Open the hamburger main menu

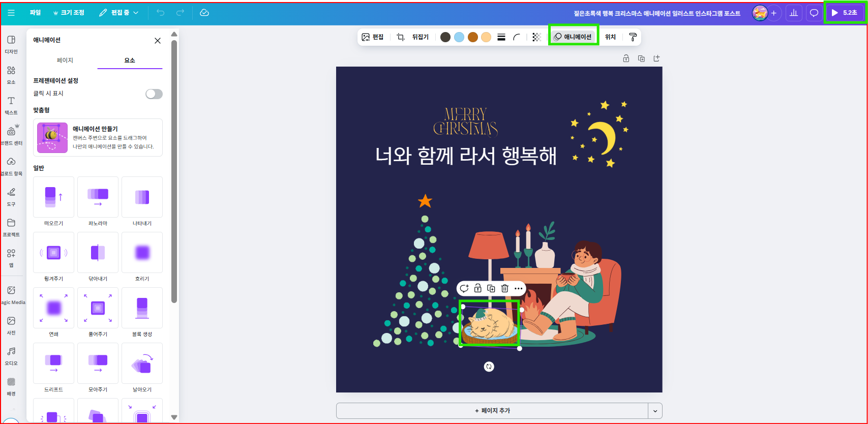11,13
